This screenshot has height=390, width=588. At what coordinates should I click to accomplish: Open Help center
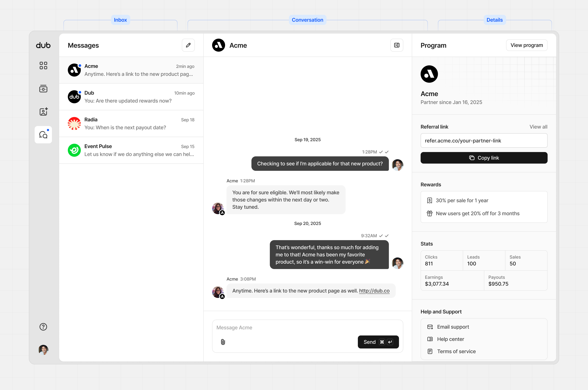click(450, 339)
